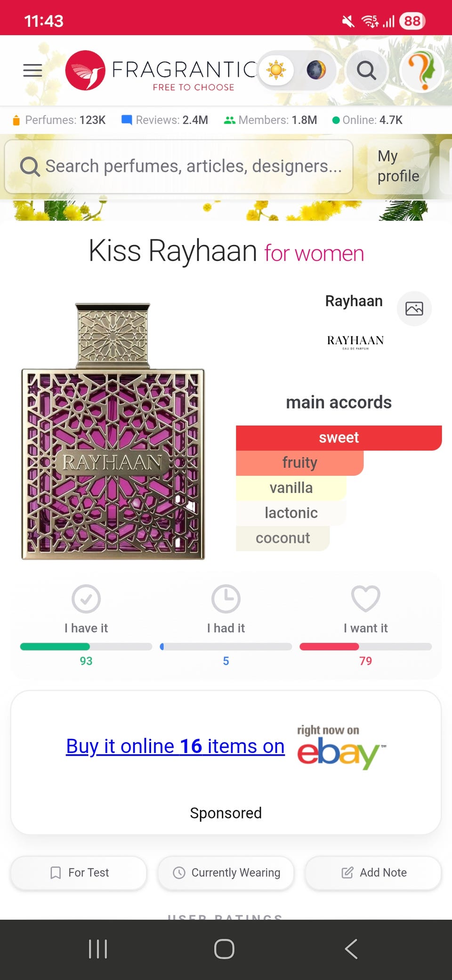Tap the Android back navigation button
This screenshot has width=452, height=980.
point(351,948)
